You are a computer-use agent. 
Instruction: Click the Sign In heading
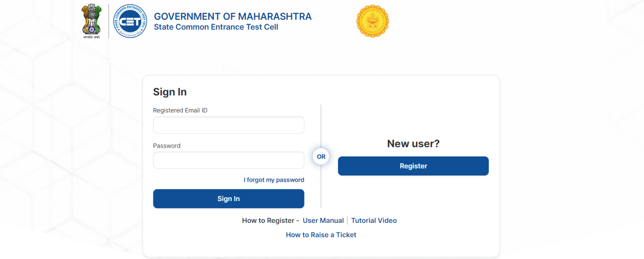pos(170,92)
